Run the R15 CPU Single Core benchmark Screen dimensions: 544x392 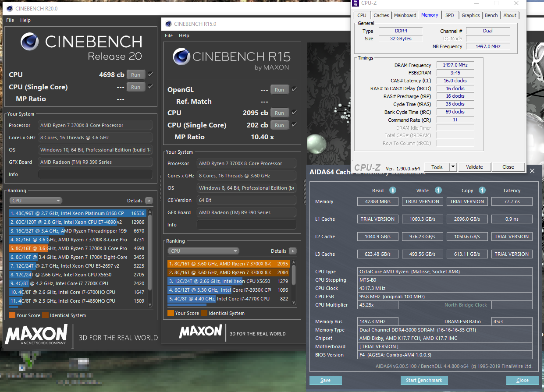tap(280, 125)
